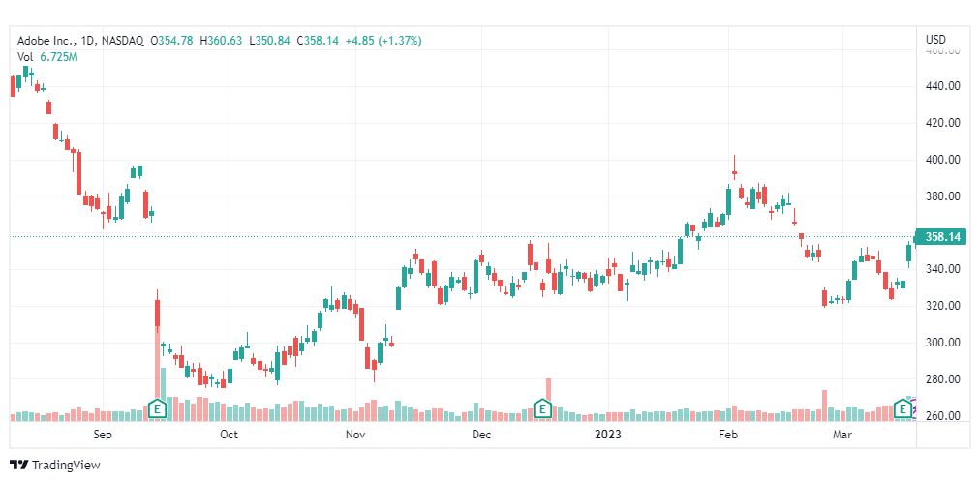The width and height of the screenshot is (980, 482).
Task: Click the Vol 6.725M indicator label
Action: (x=47, y=57)
